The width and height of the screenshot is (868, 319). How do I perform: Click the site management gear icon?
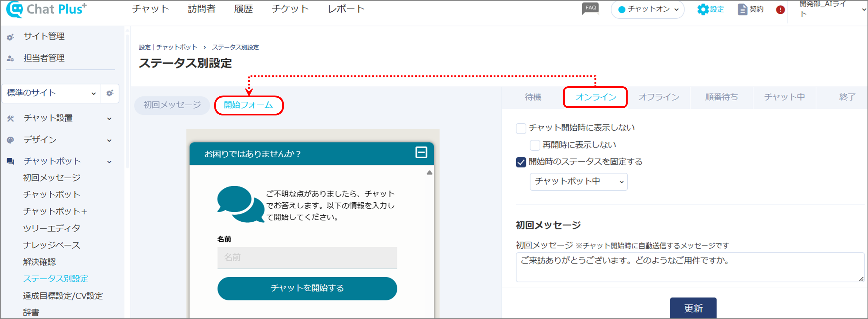(10, 37)
